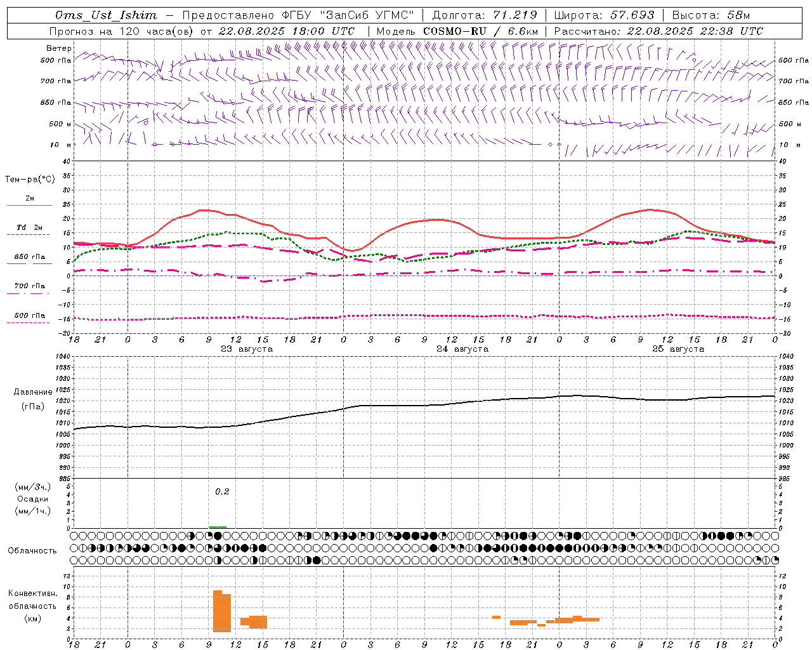812x650 pixels.
Task: Select the Осадки panel label
Action: tap(33, 499)
